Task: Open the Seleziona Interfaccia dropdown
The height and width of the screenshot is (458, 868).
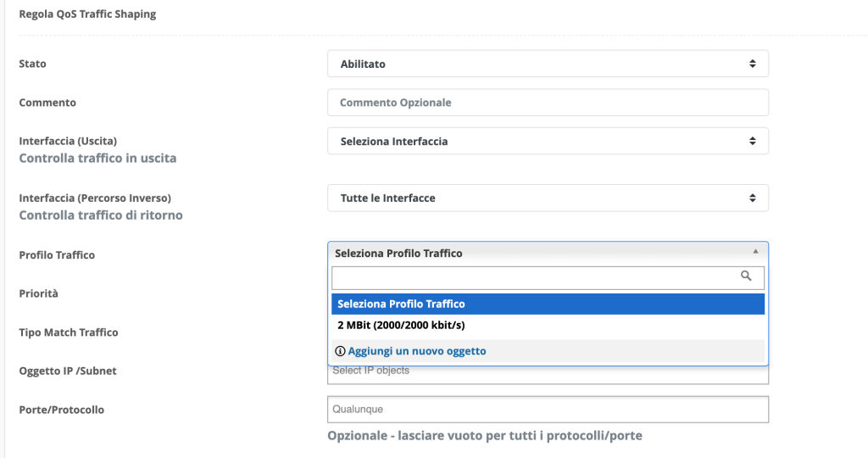Action: tap(547, 142)
